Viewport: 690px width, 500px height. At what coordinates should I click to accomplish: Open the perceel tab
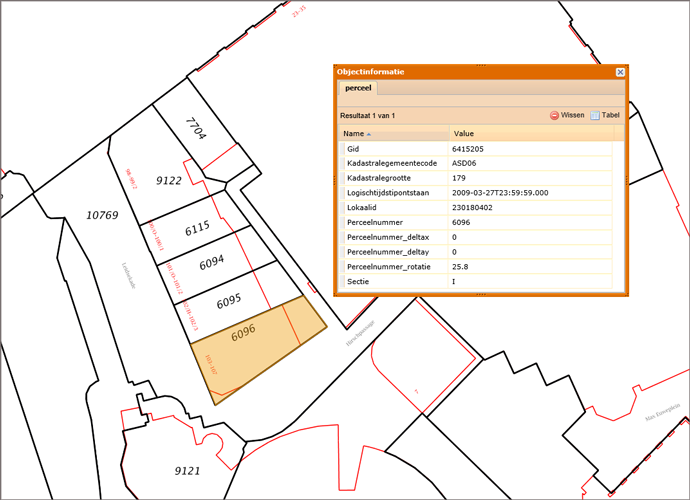358,88
